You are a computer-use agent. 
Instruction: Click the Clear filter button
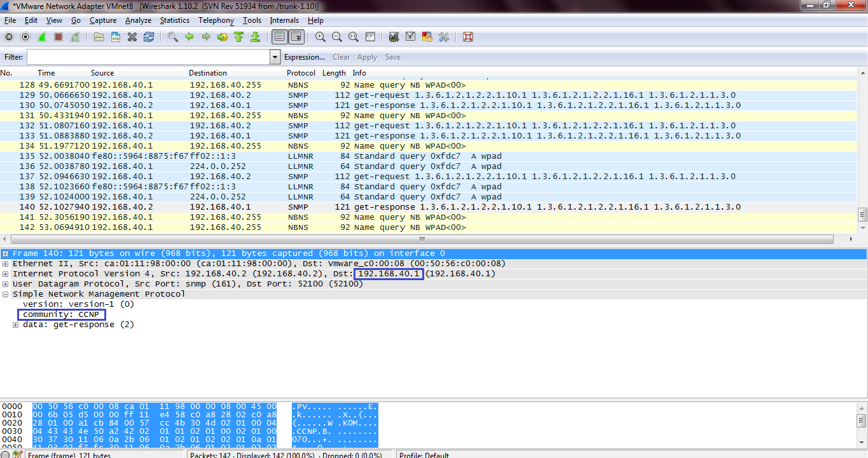(x=341, y=57)
